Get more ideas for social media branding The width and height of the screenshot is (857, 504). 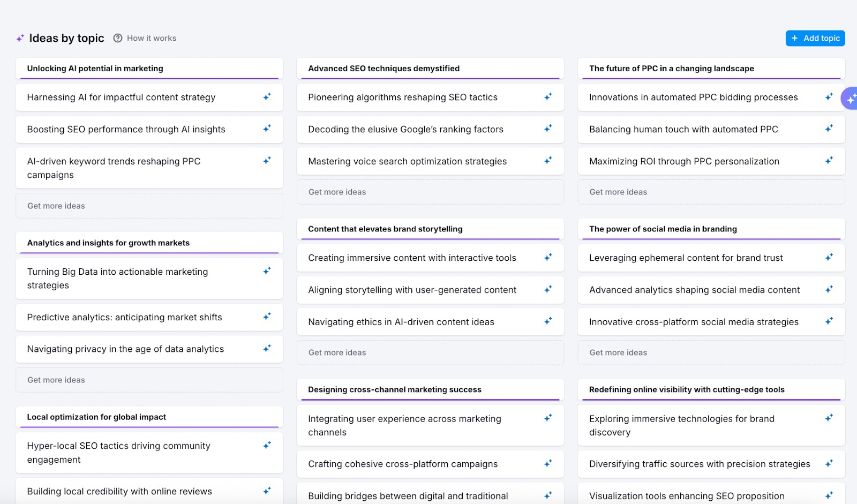[x=618, y=352]
